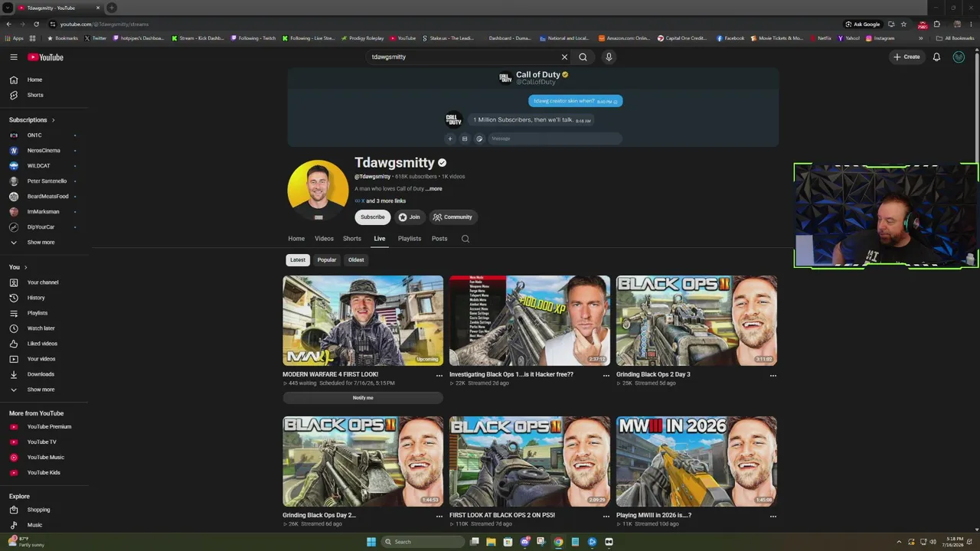Open Chrome from the Windows taskbar
The height and width of the screenshot is (551, 980).
[x=558, y=542]
